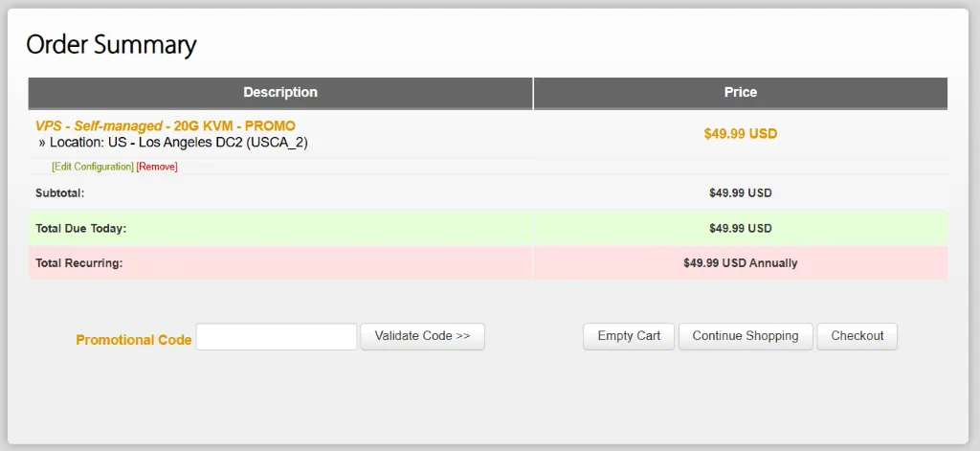Click the Price column header
The height and width of the screenshot is (451, 980).
(740, 93)
